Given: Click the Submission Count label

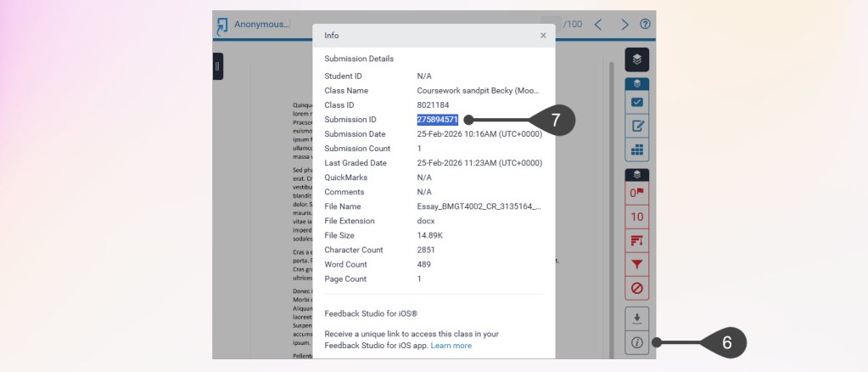Looking at the screenshot, I should point(357,149).
